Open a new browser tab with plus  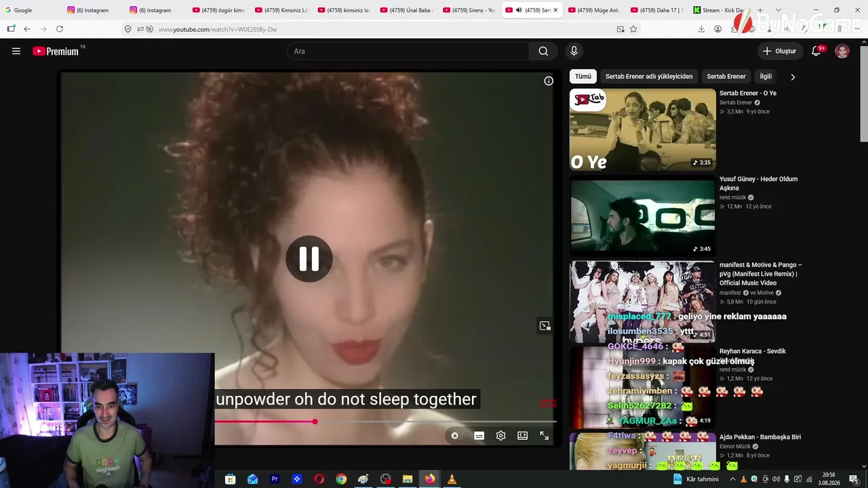(x=760, y=10)
